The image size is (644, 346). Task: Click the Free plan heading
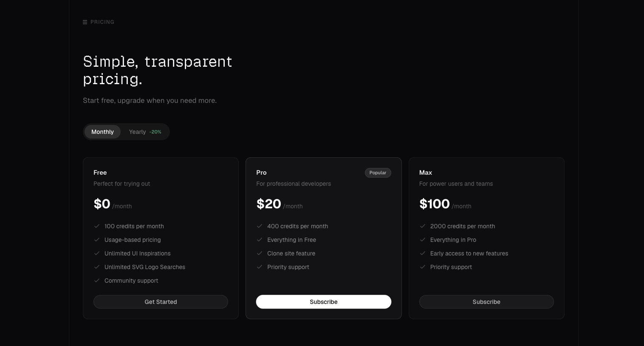100,173
